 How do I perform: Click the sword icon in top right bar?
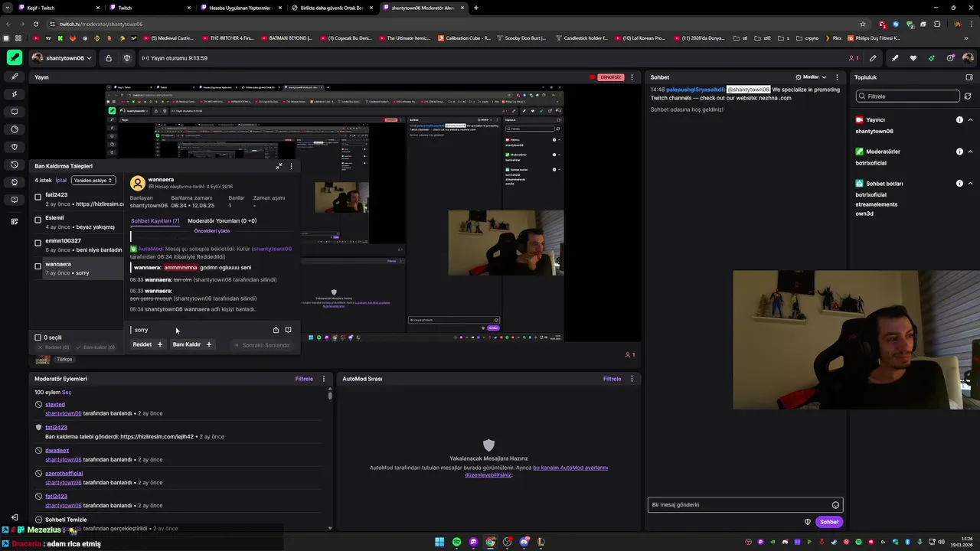coord(894,58)
